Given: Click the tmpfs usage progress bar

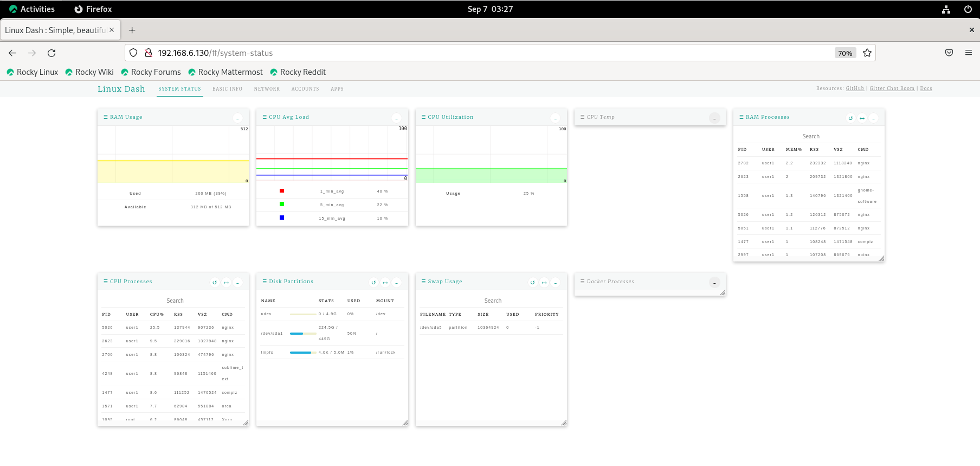Looking at the screenshot, I should (303, 353).
